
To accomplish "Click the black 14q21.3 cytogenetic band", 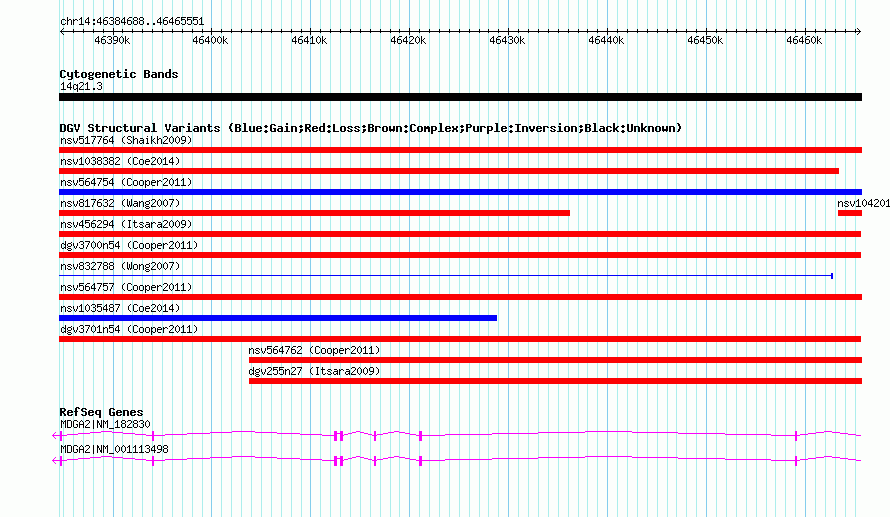I will click(x=460, y=97).
